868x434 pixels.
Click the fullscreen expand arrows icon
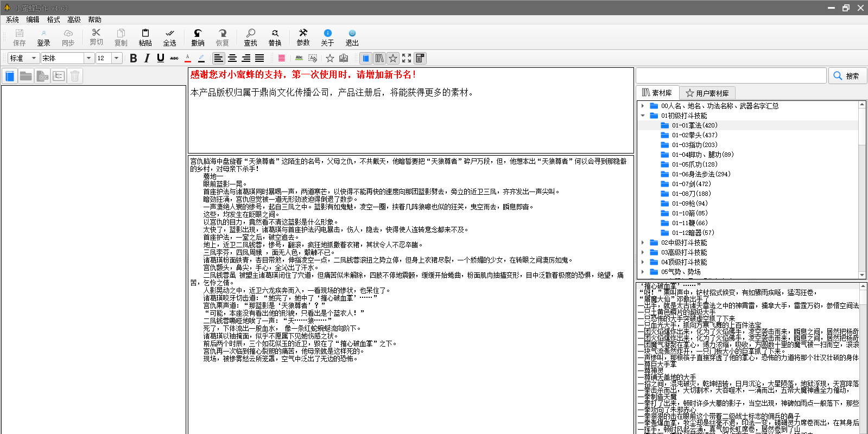(x=407, y=58)
